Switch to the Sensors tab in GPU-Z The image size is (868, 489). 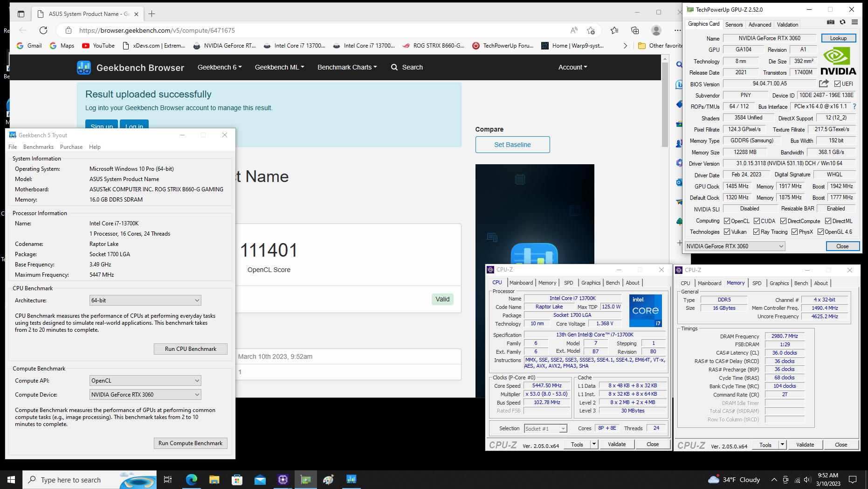pyautogui.click(x=734, y=25)
